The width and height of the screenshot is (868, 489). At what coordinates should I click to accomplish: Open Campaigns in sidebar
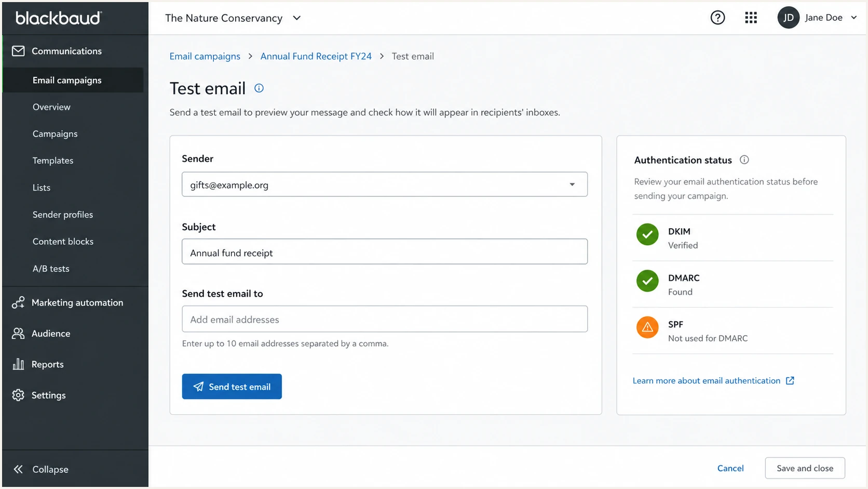point(55,134)
